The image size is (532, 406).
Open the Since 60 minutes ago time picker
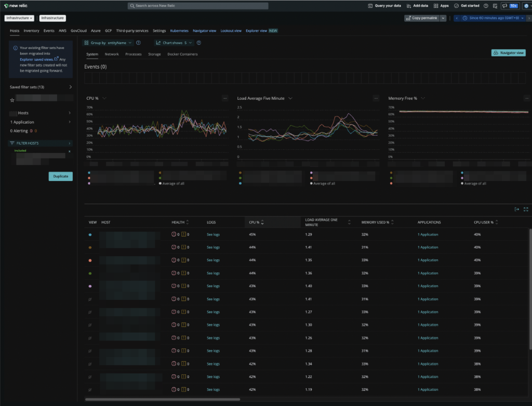pyautogui.click(x=494, y=18)
